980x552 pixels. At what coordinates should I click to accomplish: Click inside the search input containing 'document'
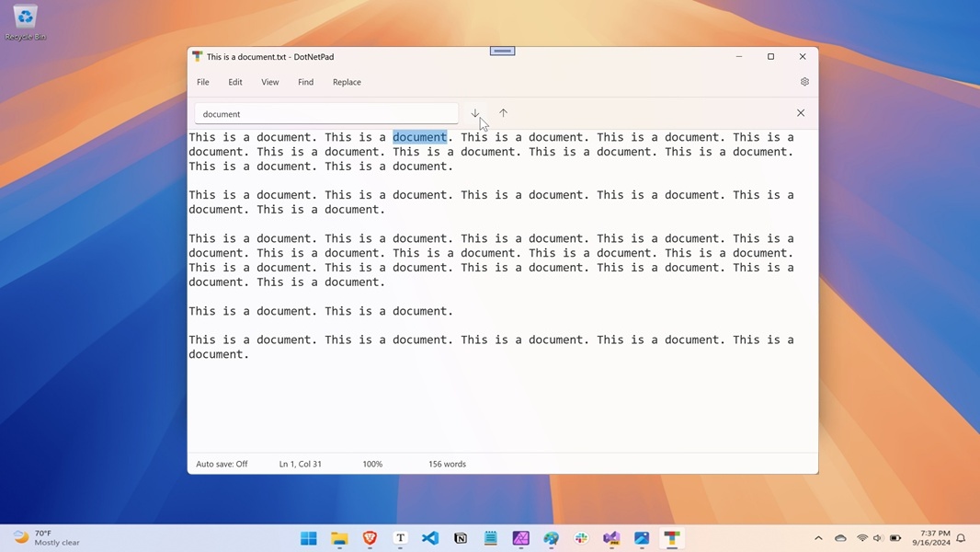coord(325,113)
